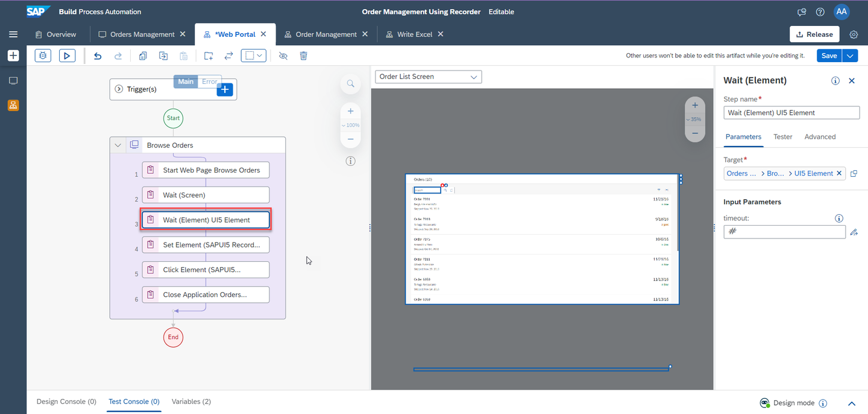Open the Save options dropdown arrow
The image size is (868, 414).
click(x=850, y=56)
